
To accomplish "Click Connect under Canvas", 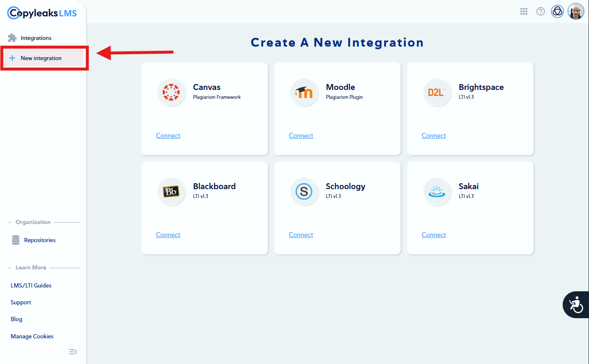I will point(168,135).
